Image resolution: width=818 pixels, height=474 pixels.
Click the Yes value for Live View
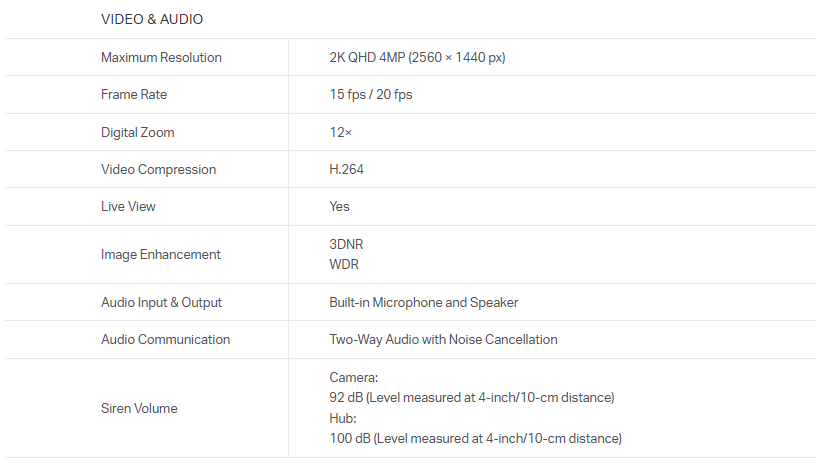tap(340, 206)
